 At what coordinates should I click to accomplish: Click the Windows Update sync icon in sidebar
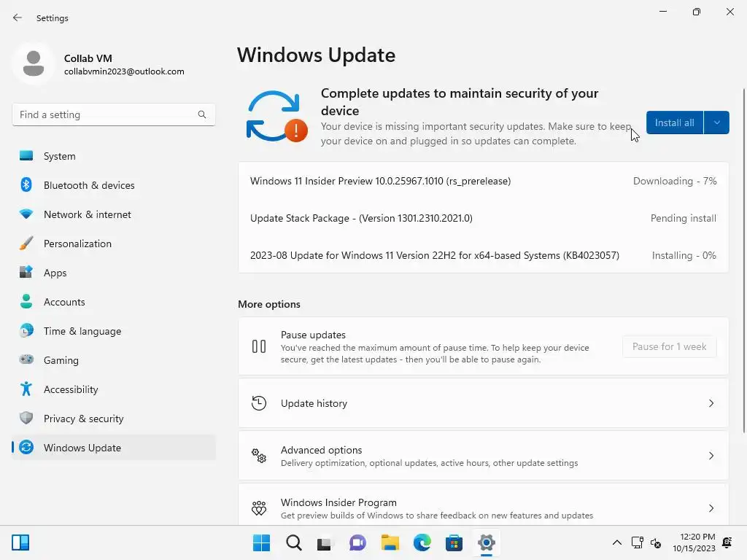[26, 447]
